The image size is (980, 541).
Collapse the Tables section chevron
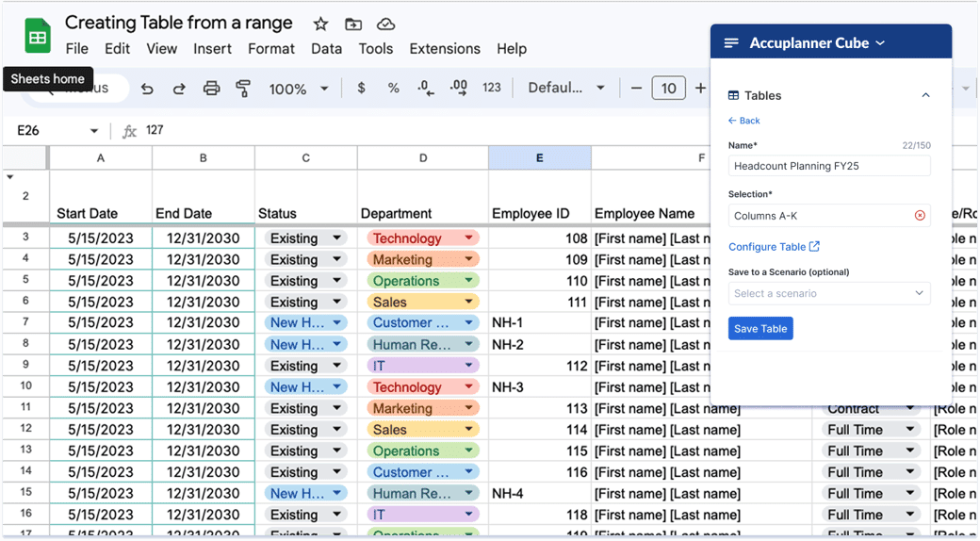(x=925, y=96)
